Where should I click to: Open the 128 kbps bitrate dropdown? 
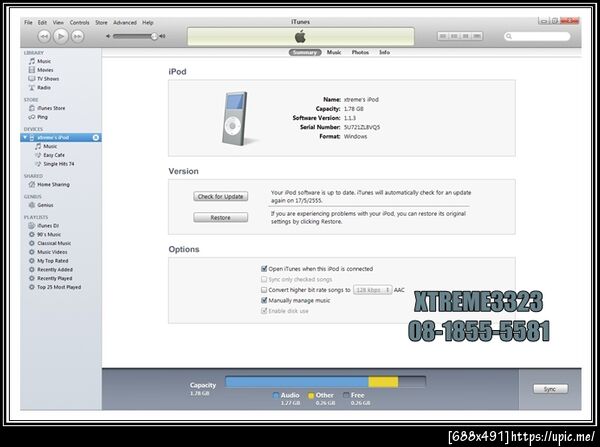click(x=372, y=290)
